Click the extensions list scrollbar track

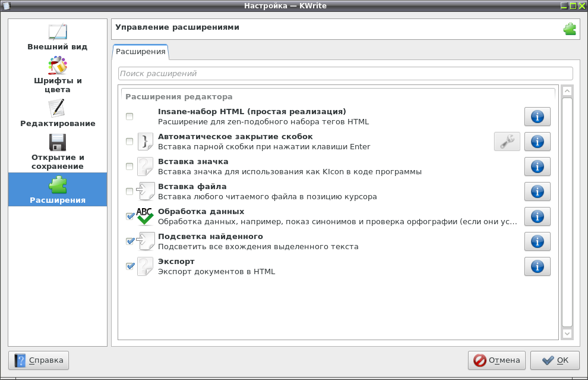(x=567, y=212)
